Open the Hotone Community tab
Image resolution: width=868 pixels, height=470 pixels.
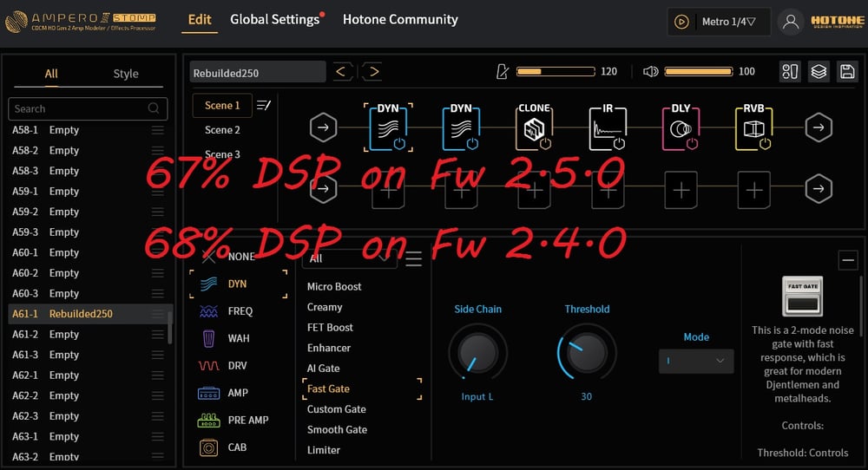(x=400, y=19)
